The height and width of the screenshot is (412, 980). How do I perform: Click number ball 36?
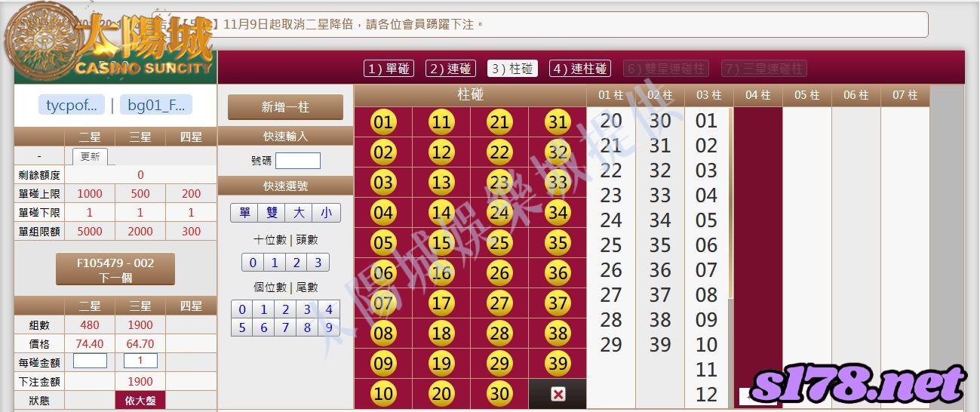click(558, 273)
